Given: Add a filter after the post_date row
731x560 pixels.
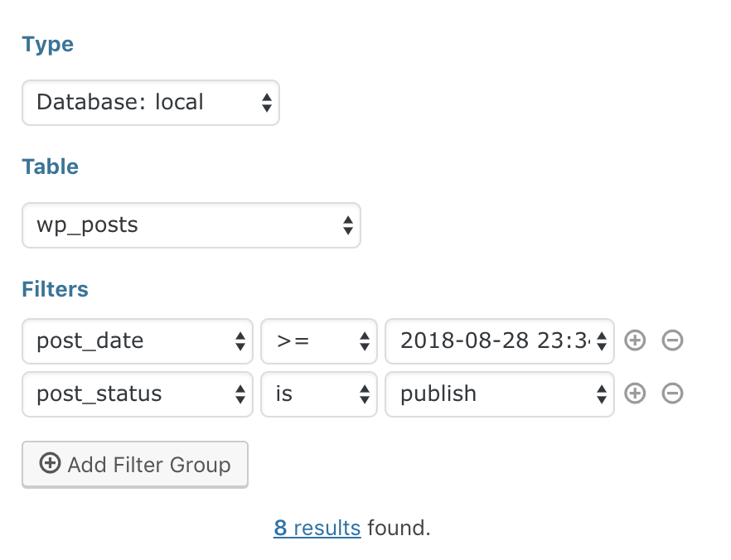Looking at the screenshot, I should click(635, 340).
